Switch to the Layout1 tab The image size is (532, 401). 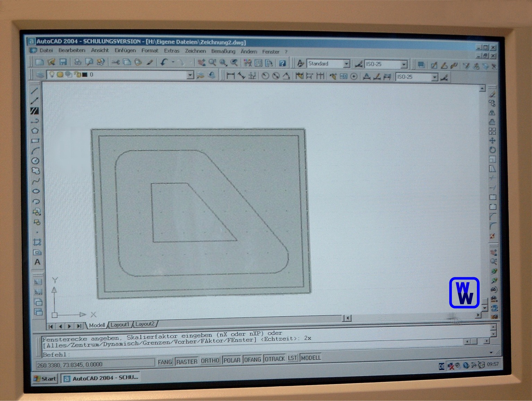pos(120,325)
